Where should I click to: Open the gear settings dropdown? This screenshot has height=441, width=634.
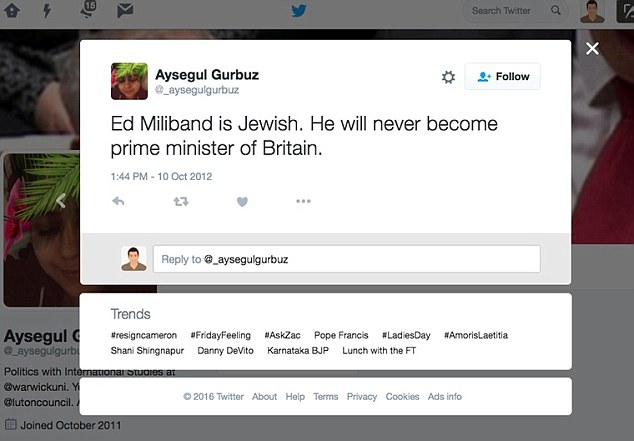[x=448, y=77]
